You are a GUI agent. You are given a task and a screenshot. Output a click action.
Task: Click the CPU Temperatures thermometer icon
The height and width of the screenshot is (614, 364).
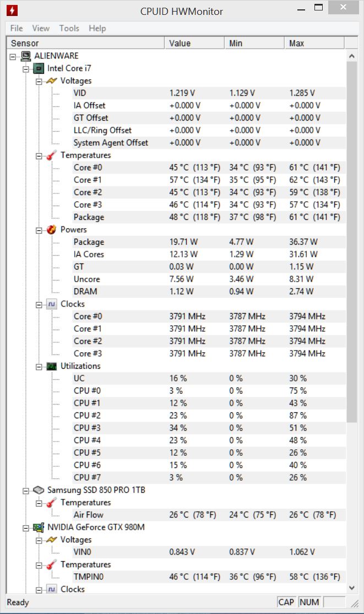click(52, 155)
